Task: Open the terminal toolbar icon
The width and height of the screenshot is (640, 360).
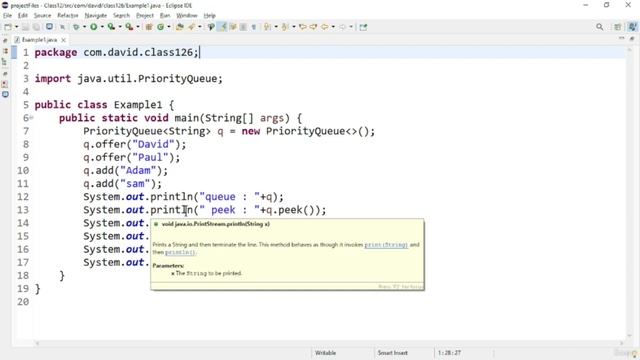Action: pos(49,27)
